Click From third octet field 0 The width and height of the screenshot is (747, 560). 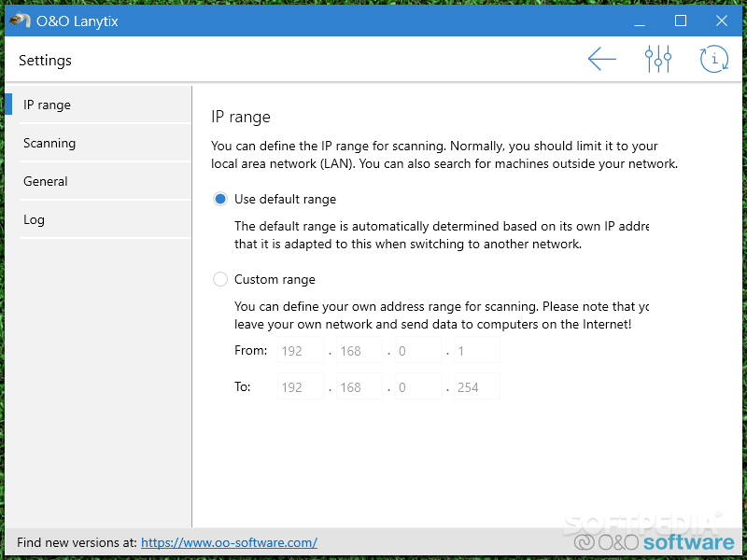418,350
